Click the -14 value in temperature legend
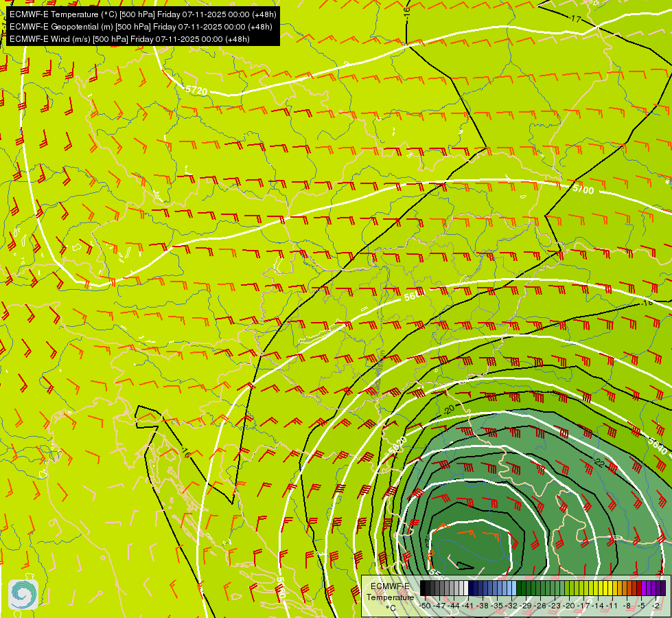Screen dimensions: 672x618 [x=599, y=606]
